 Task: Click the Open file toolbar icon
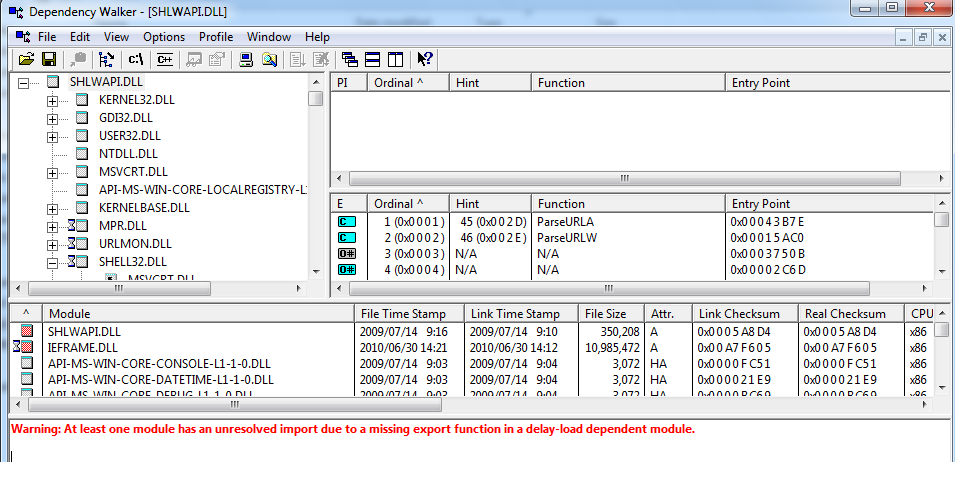26,60
